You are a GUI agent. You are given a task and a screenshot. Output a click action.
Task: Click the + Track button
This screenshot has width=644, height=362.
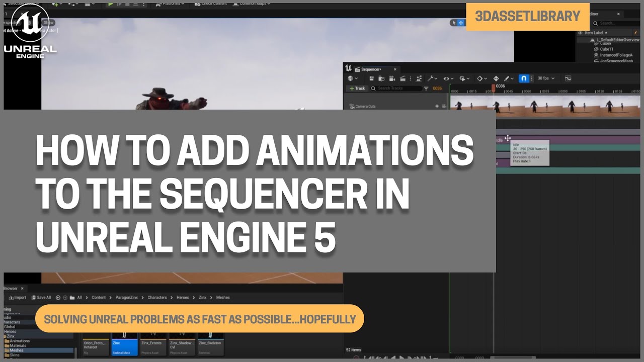(x=357, y=88)
